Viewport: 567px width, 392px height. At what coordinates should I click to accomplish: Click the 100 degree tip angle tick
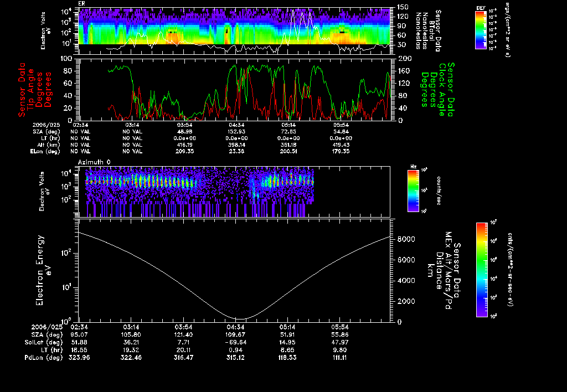pyautogui.click(x=66, y=59)
